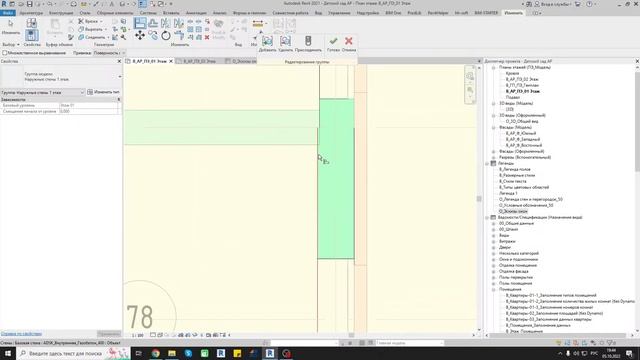This screenshot has height=360, width=640.
Task: Click the aligned dimension tool icon
Action: pos(258,24)
